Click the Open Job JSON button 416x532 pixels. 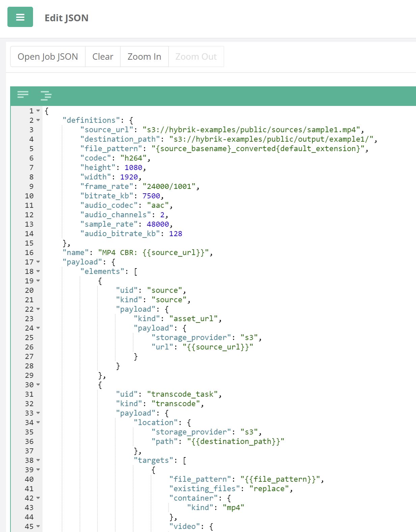pos(48,57)
